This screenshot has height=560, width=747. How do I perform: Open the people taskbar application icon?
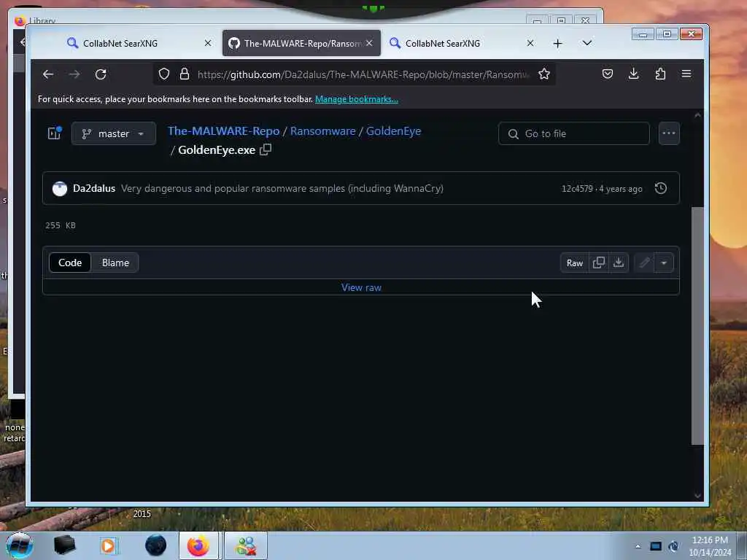pos(246,545)
